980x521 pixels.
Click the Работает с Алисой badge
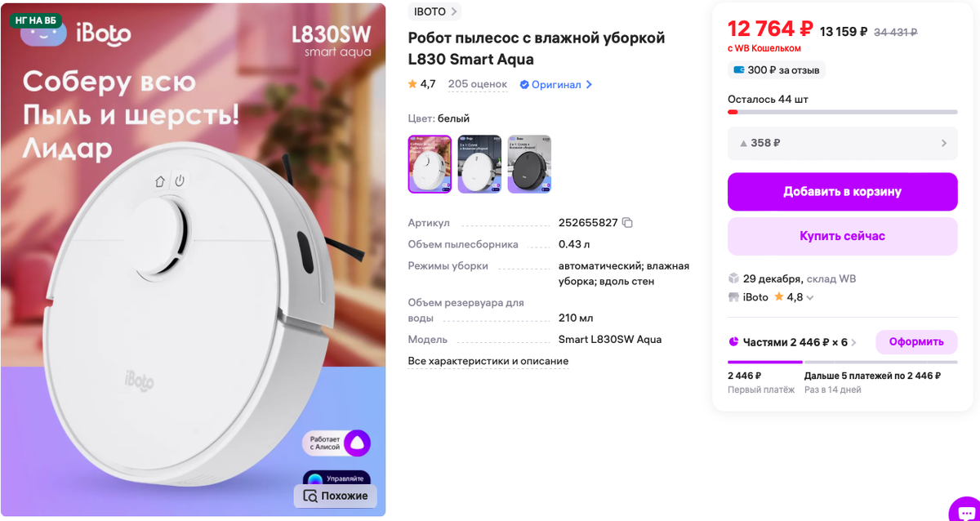pyautogui.click(x=336, y=443)
